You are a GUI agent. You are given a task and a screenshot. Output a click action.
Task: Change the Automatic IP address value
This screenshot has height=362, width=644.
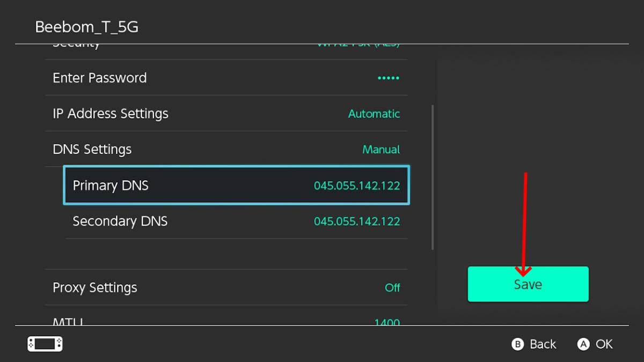click(374, 114)
